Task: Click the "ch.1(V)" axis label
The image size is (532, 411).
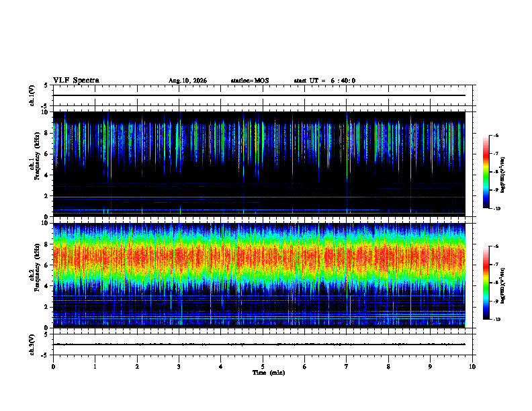Action: 32,95
